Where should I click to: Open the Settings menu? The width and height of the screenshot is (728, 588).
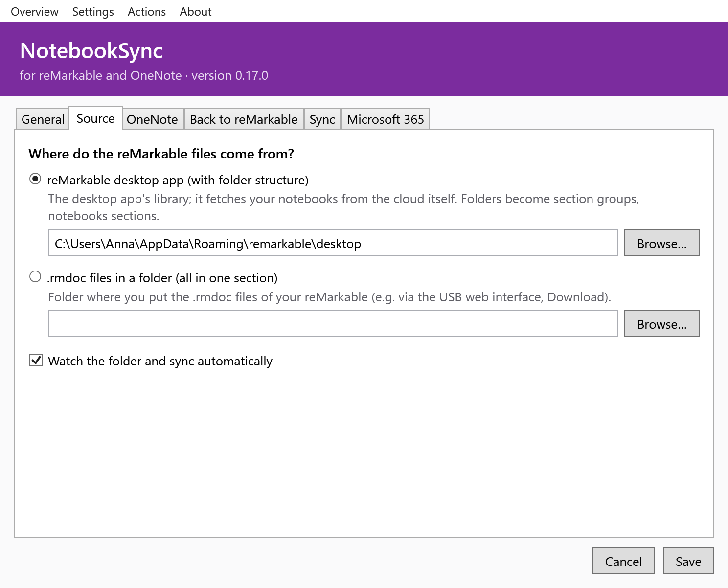(93, 11)
